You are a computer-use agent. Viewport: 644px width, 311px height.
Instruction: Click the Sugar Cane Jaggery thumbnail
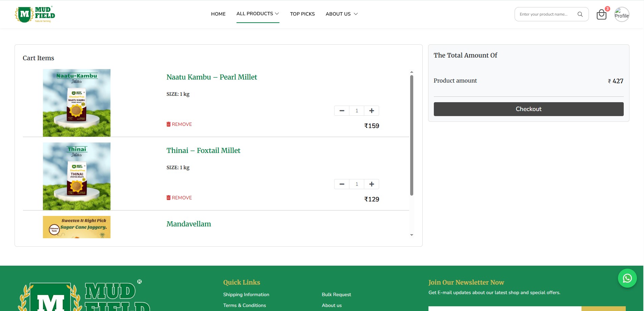point(77,227)
